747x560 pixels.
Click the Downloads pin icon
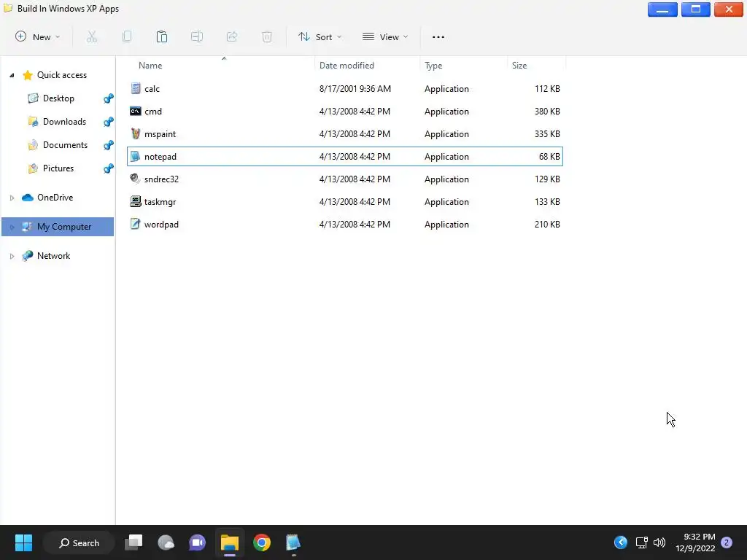pos(109,122)
